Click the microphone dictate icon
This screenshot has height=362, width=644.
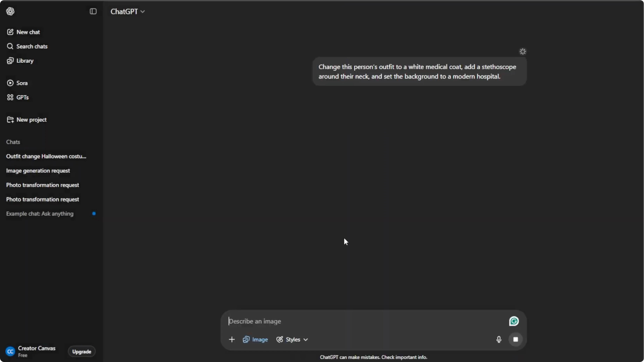(499, 339)
